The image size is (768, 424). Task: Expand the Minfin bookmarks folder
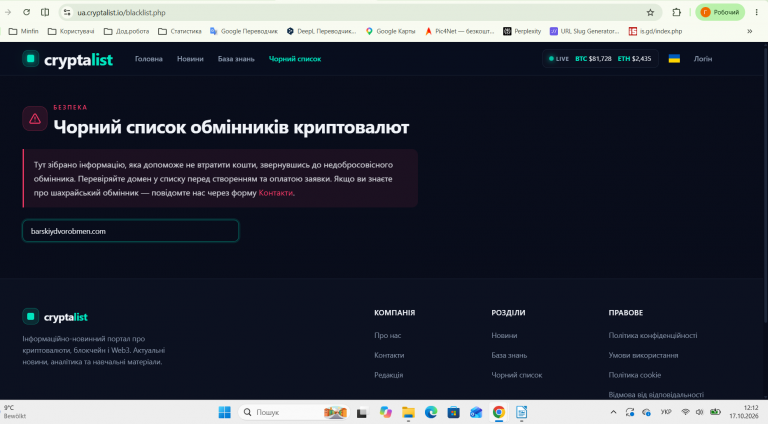pos(24,31)
